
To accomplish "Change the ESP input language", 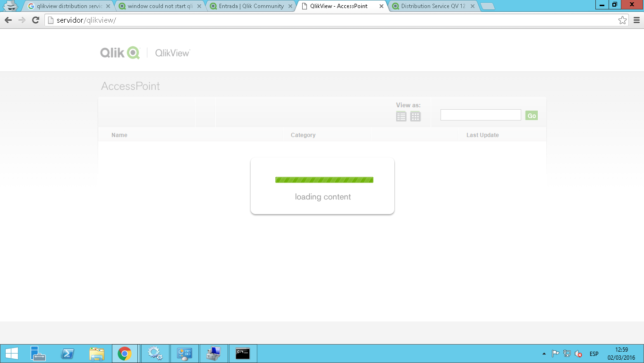I will (x=594, y=354).
